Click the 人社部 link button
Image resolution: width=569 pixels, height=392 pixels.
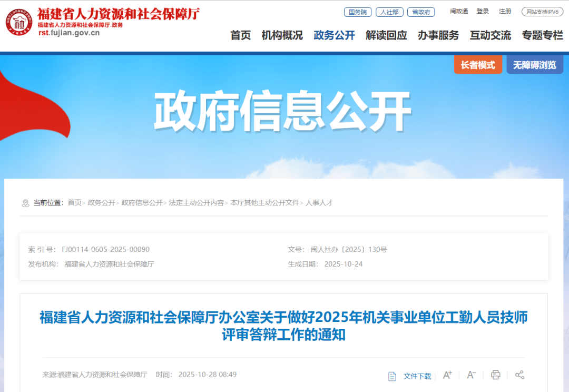(x=389, y=12)
